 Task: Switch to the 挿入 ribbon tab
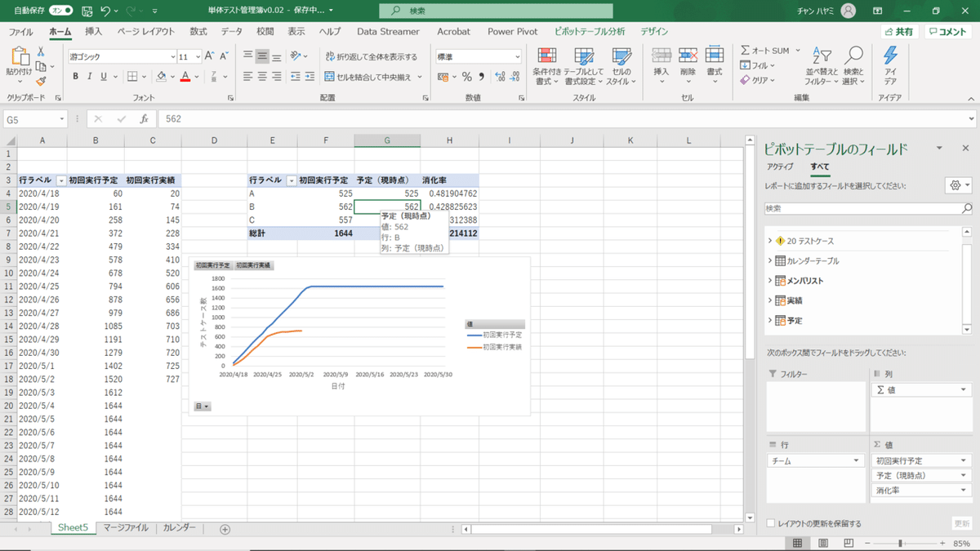[94, 31]
